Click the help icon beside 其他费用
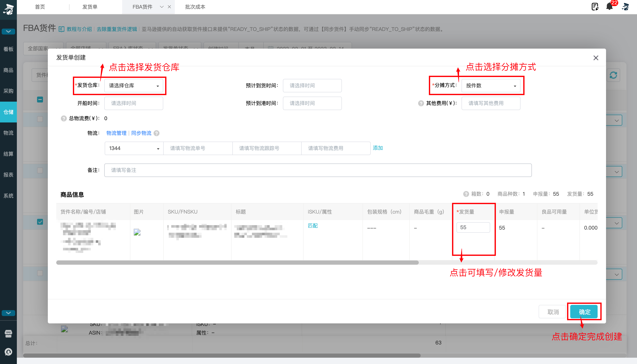 421,103
